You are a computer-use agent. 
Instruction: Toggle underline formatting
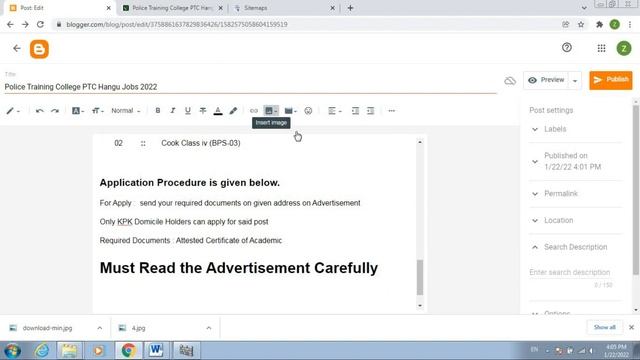tap(188, 111)
